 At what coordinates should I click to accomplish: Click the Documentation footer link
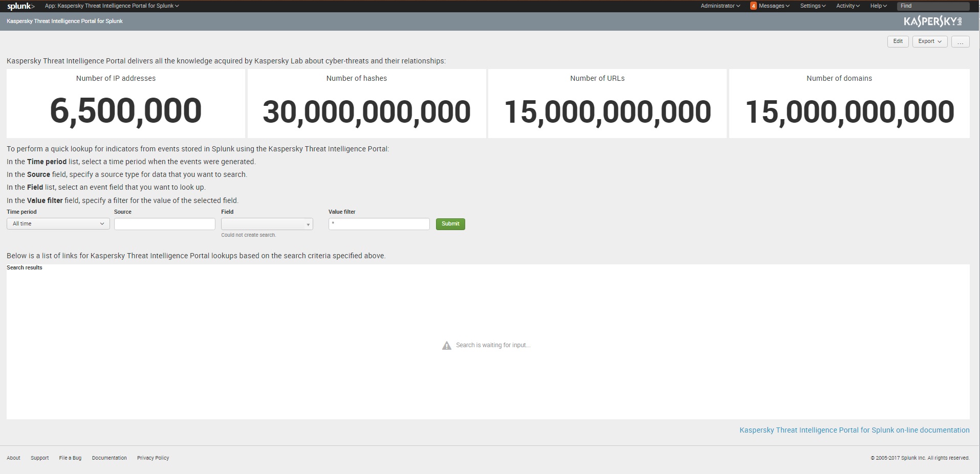click(109, 458)
